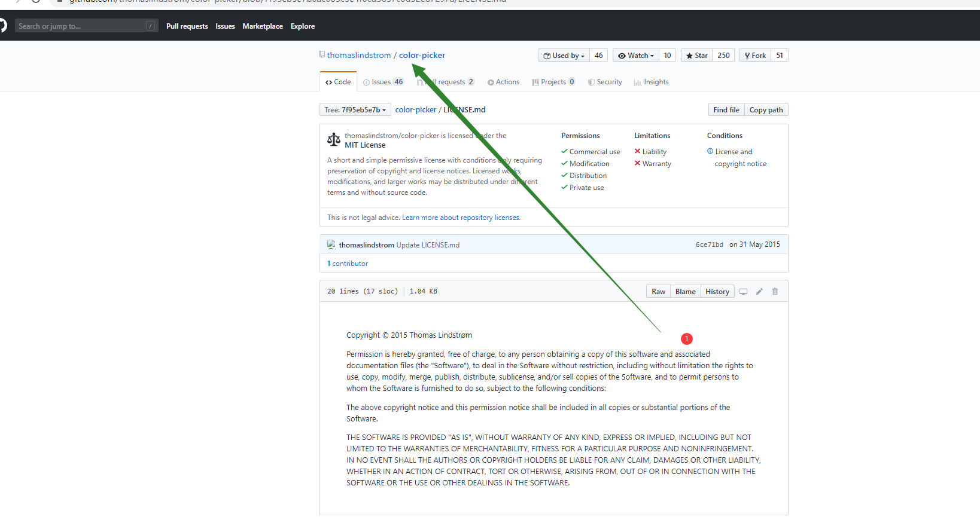
Task: Open Pull requests in the top navigation
Action: click(x=187, y=26)
